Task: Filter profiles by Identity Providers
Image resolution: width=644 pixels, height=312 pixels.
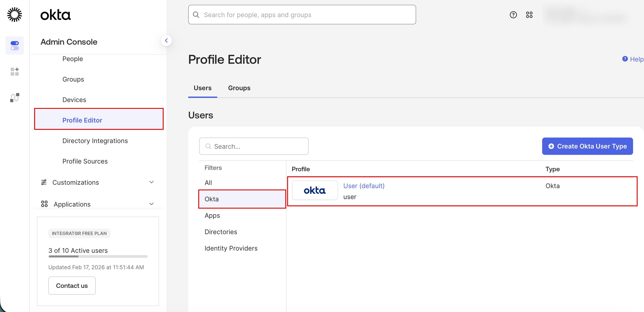Action: click(x=231, y=248)
